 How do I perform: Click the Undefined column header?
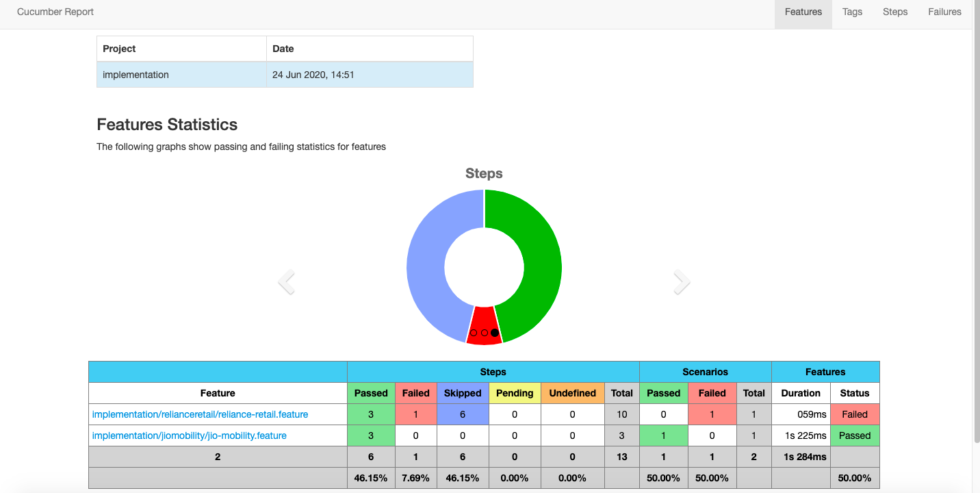[572, 393]
